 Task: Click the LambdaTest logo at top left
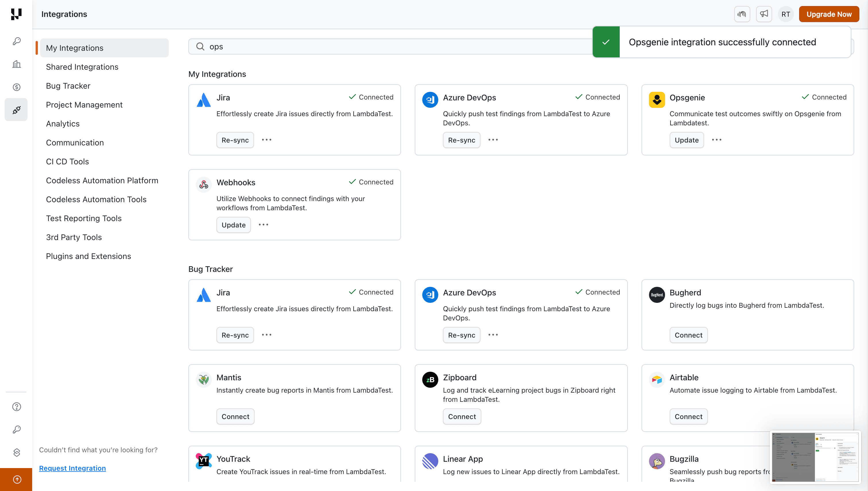pos(16,14)
